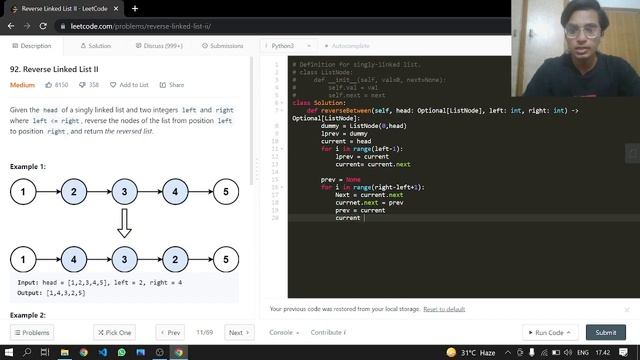Switch to the Description tab
The height and width of the screenshot is (360, 640).
click(32, 46)
